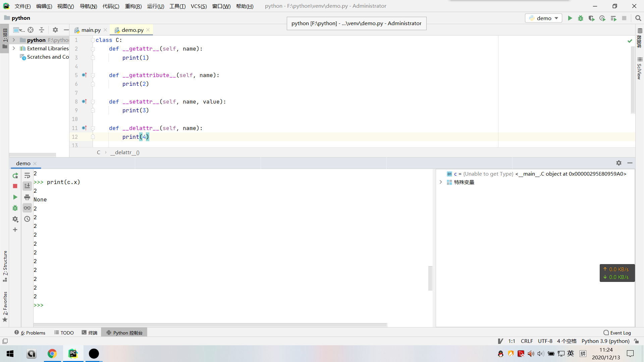Screen dimensions: 644x362
Task: Open Problems tool window
Action: point(30,333)
